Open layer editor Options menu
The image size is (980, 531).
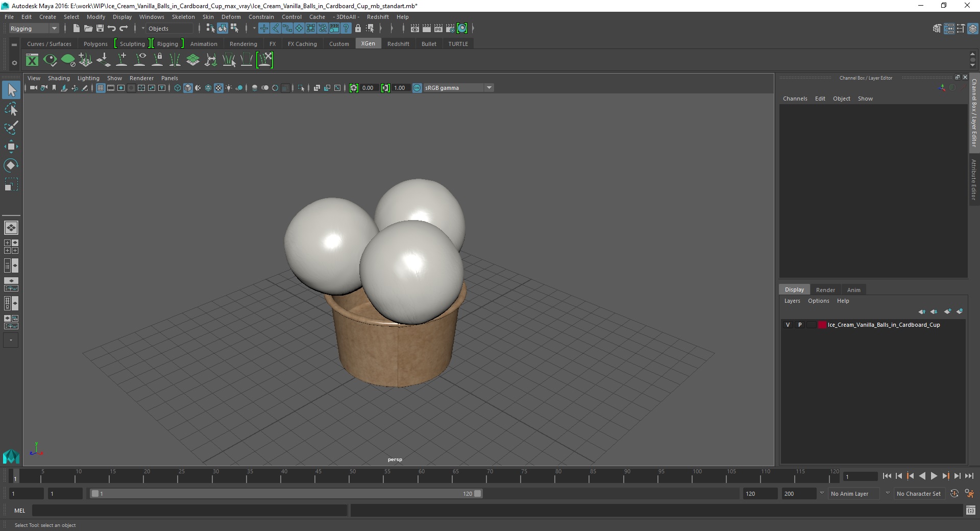(x=818, y=301)
